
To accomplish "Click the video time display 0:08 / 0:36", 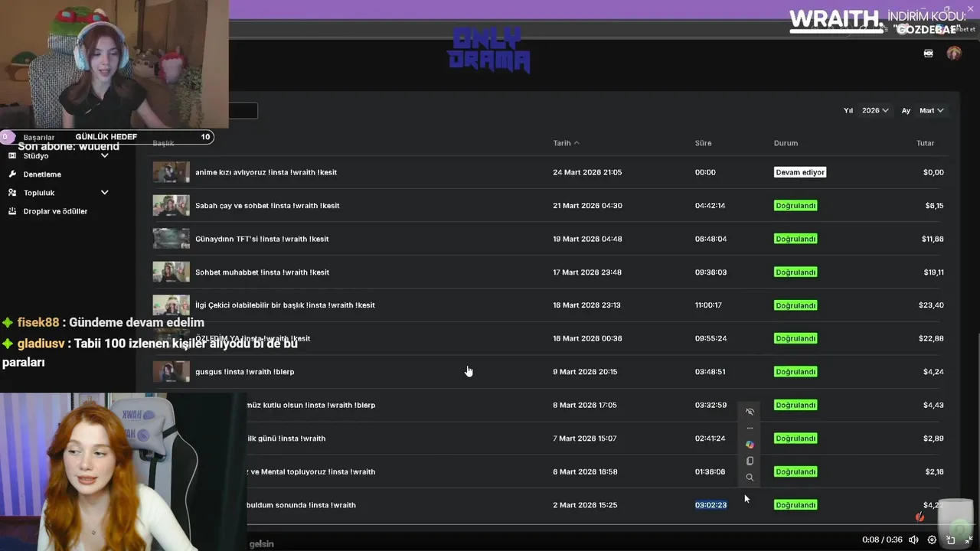I will (882, 540).
